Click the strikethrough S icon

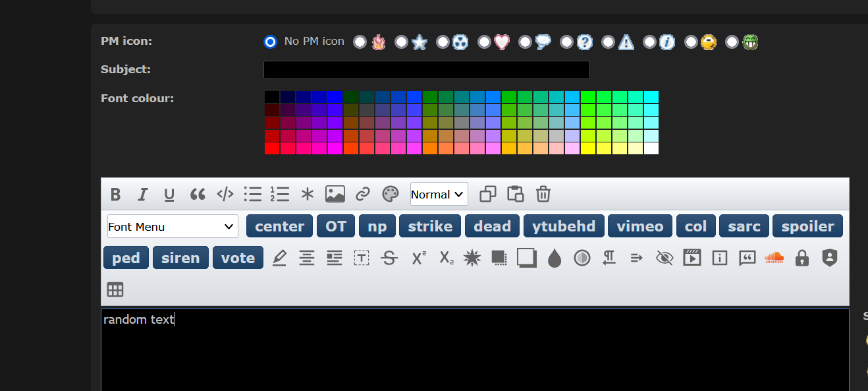pyautogui.click(x=390, y=258)
